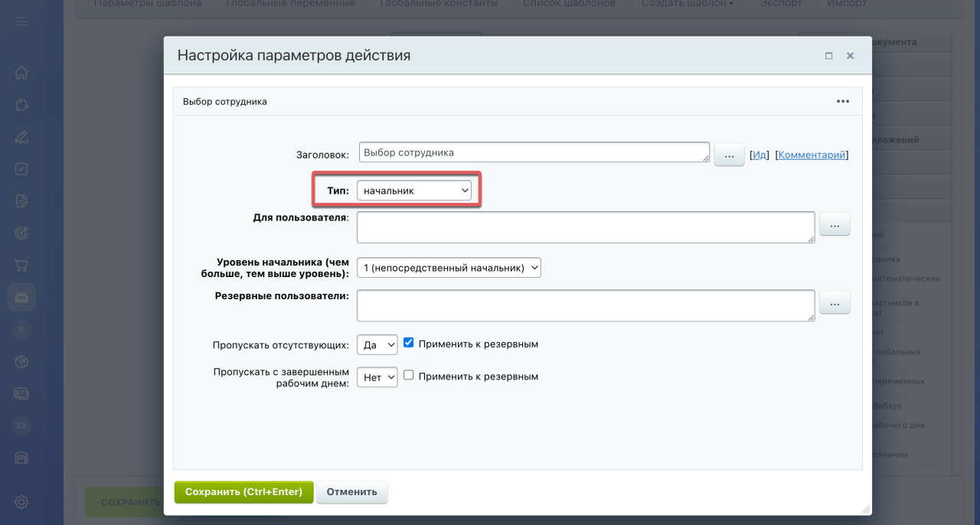Click the Комментарий link
Image resolution: width=980 pixels, height=525 pixels.
(x=812, y=155)
